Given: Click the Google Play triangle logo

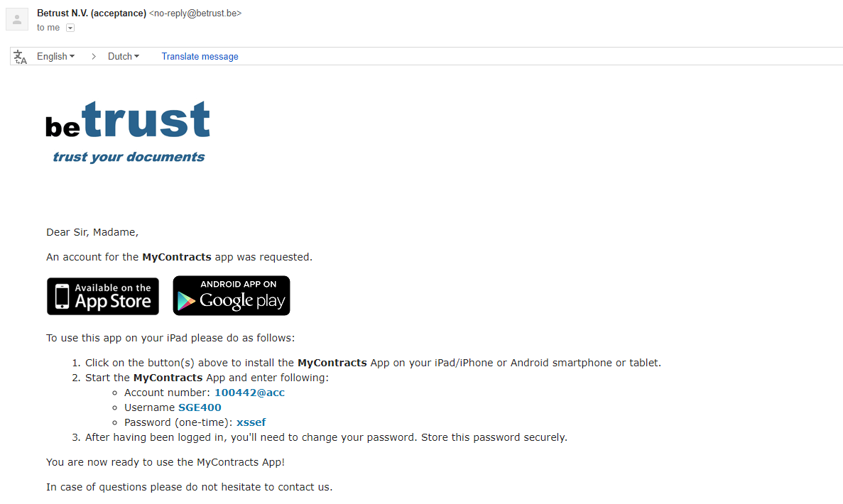Looking at the screenshot, I should click(x=186, y=301).
